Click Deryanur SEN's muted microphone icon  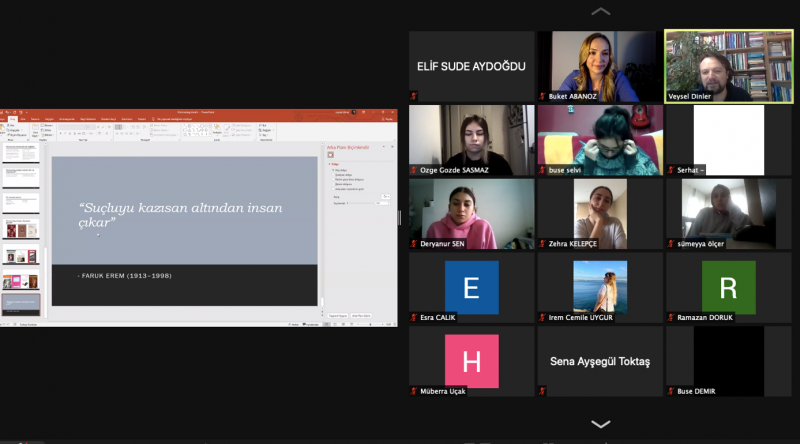[414, 244]
